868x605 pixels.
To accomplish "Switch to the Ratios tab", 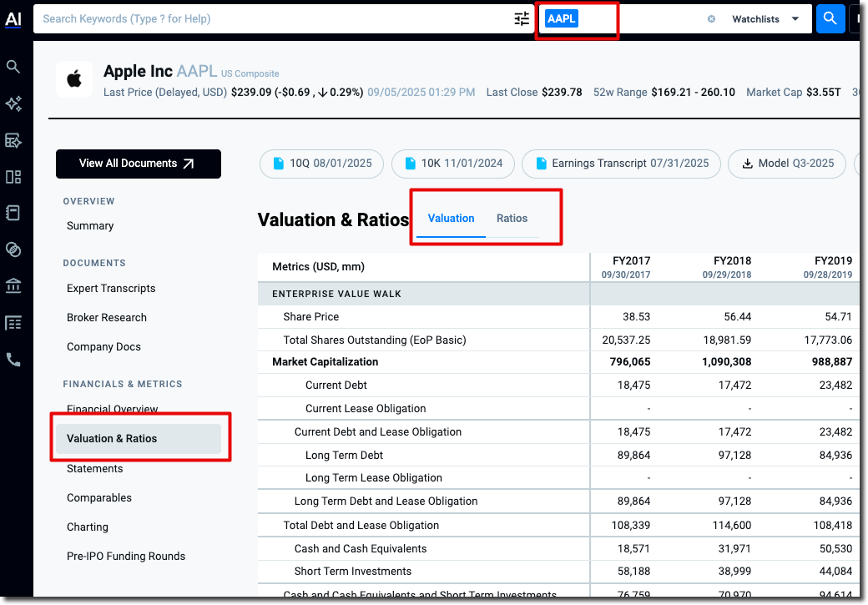I will [x=512, y=219].
